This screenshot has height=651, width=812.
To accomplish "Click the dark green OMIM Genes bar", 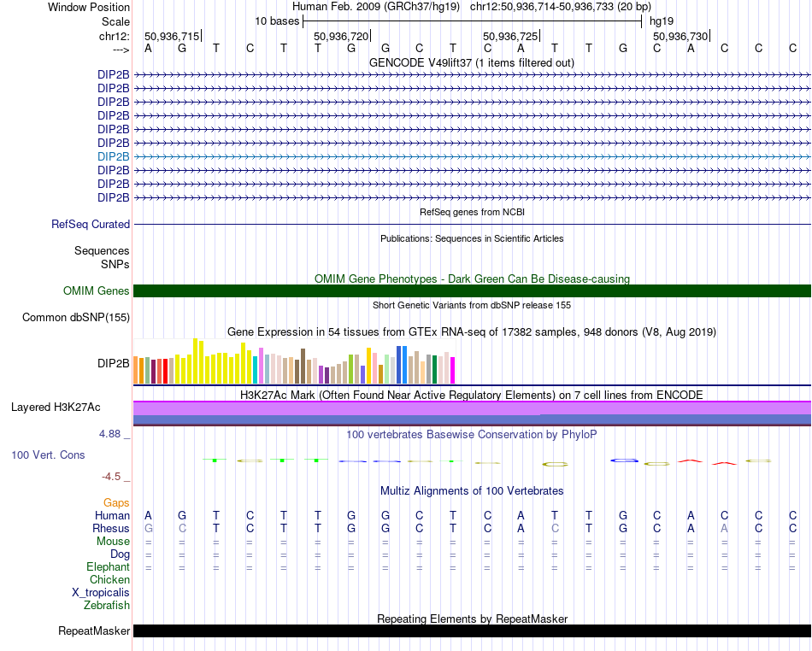I will tap(472, 290).
